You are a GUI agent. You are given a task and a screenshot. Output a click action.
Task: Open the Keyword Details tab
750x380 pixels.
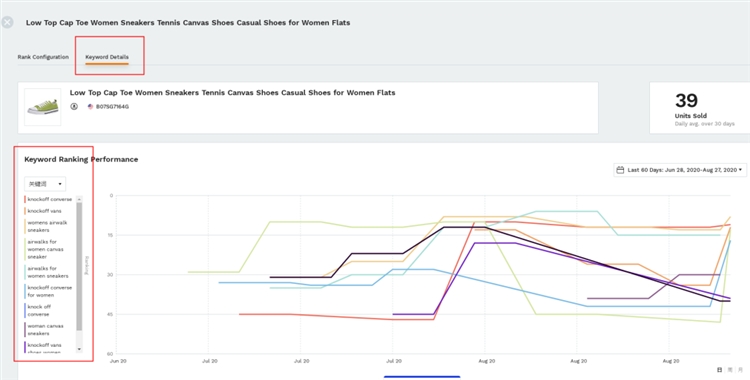107,57
